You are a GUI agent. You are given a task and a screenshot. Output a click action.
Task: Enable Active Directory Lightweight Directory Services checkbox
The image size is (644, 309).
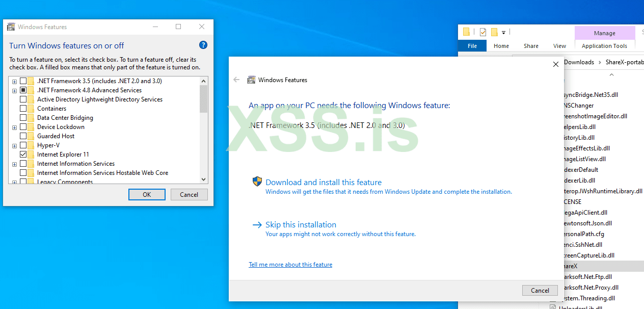click(x=23, y=99)
